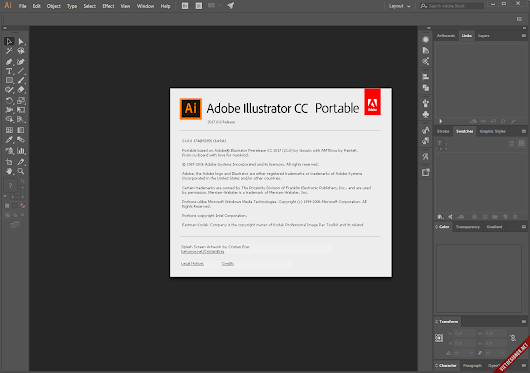Image resolution: width=530 pixels, height=373 pixels.
Task: Select the Free Transform tool
Action: click(21, 110)
